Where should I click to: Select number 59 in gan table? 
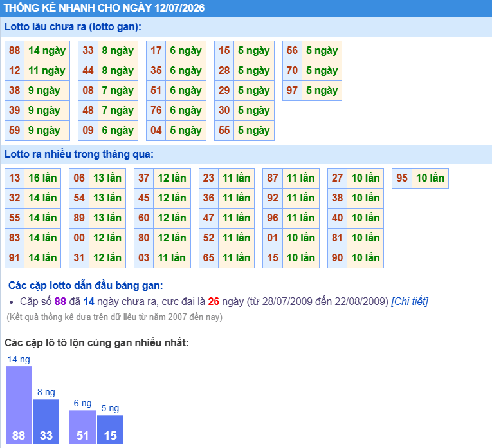click(x=14, y=130)
